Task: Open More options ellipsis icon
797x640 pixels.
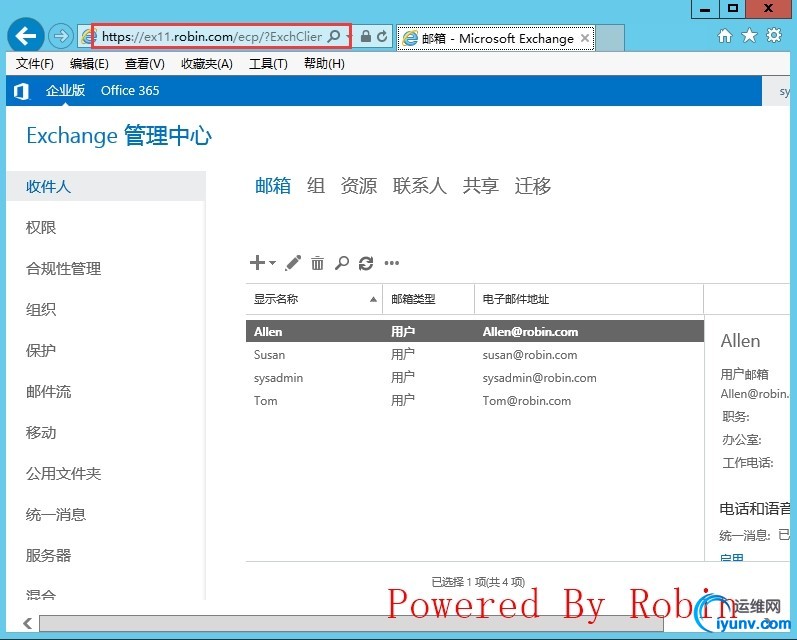Action: [391, 263]
